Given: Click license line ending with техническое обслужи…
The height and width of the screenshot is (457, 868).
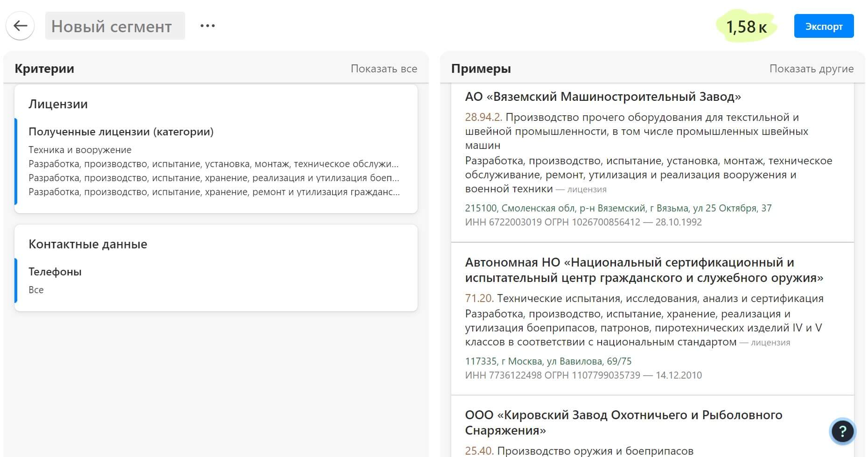Looking at the screenshot, I should coord(214,164).
